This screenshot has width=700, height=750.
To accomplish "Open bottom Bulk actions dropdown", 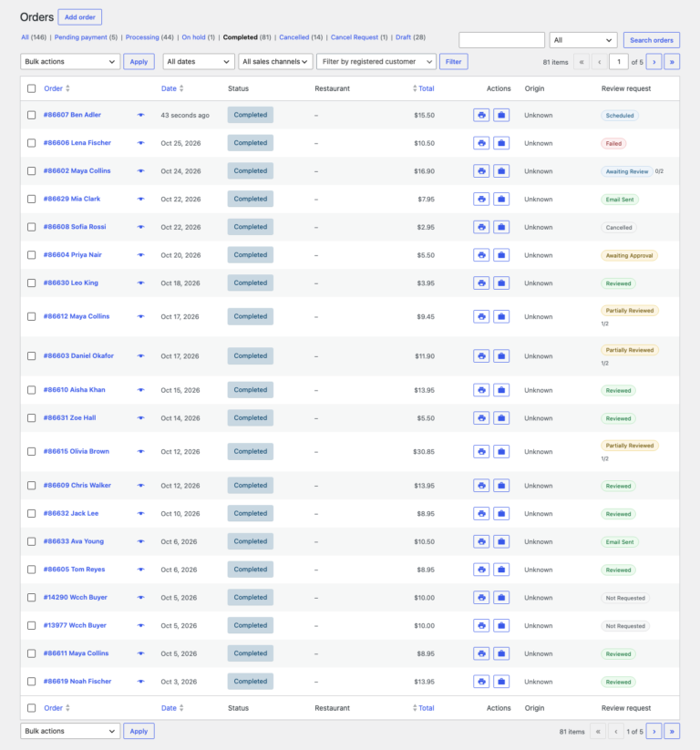I will tap(70, 732).
